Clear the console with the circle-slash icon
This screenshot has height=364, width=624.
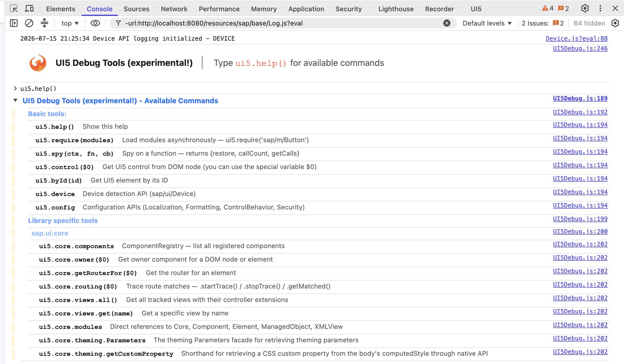coord(29,23)
